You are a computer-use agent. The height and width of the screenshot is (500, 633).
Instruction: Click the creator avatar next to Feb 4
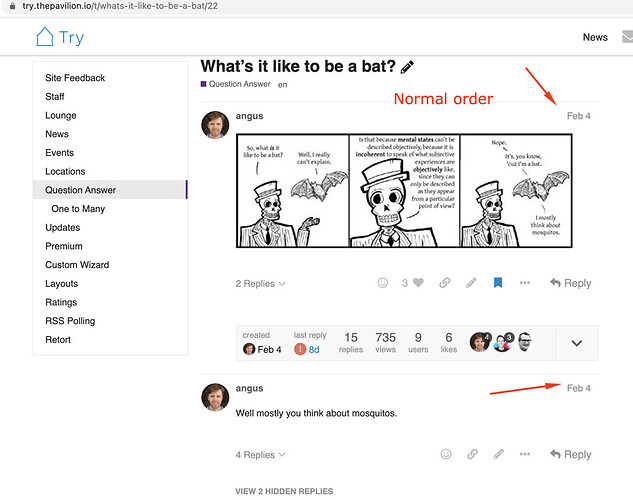coord(249,349)
